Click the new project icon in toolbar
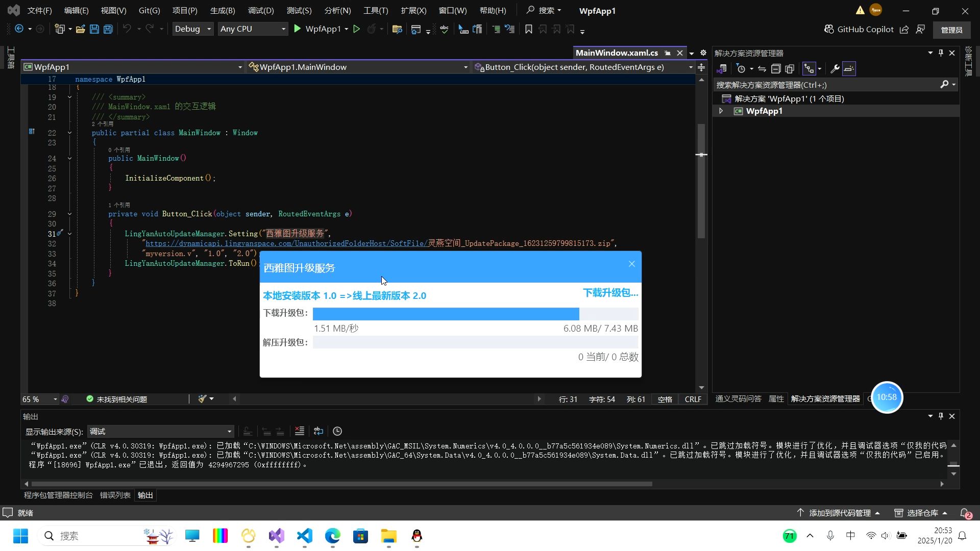Viewport: 980px width, 551px height. click(60, 29)
